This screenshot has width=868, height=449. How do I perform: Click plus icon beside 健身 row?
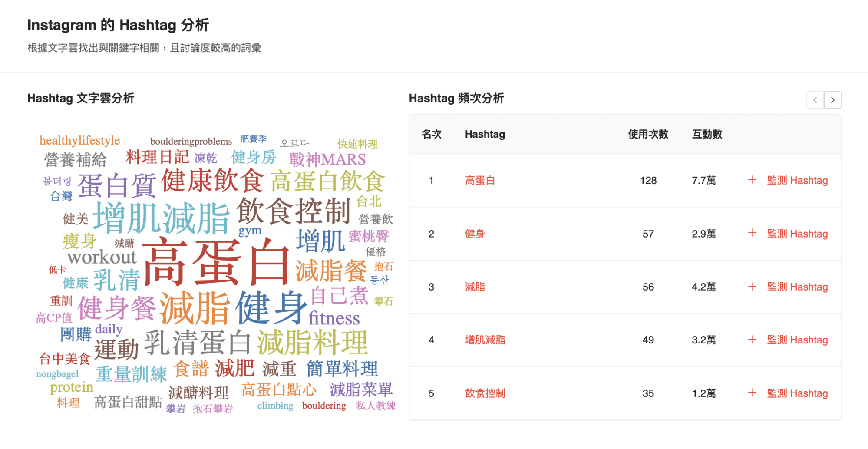(x=752, y=234)
